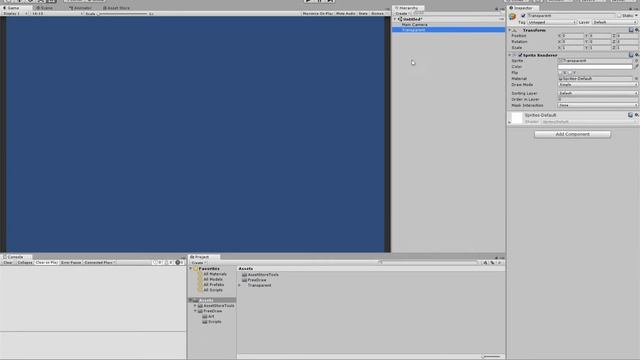Edit the Order in Layer field

pyautogui.click(x=598, y=99)
